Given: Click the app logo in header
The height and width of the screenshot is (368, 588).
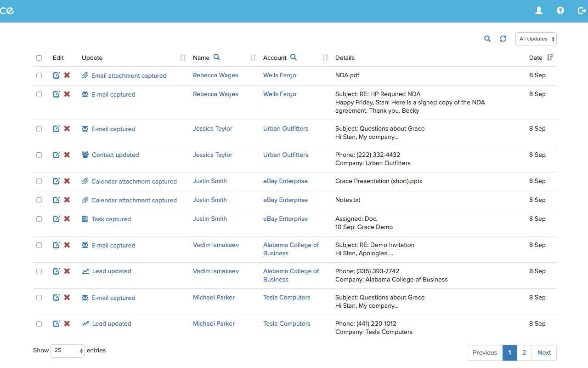Looking at the screenshot, I should 7,11.
